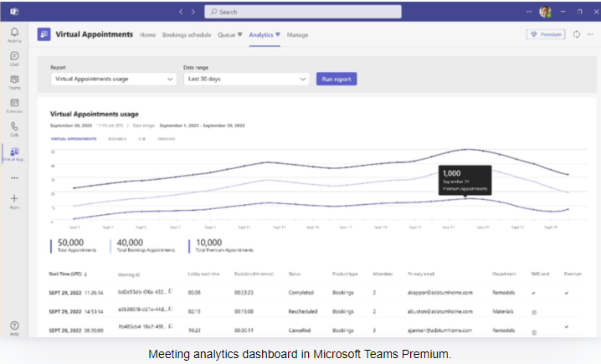Open the user profile avatar

click(545, 12)
